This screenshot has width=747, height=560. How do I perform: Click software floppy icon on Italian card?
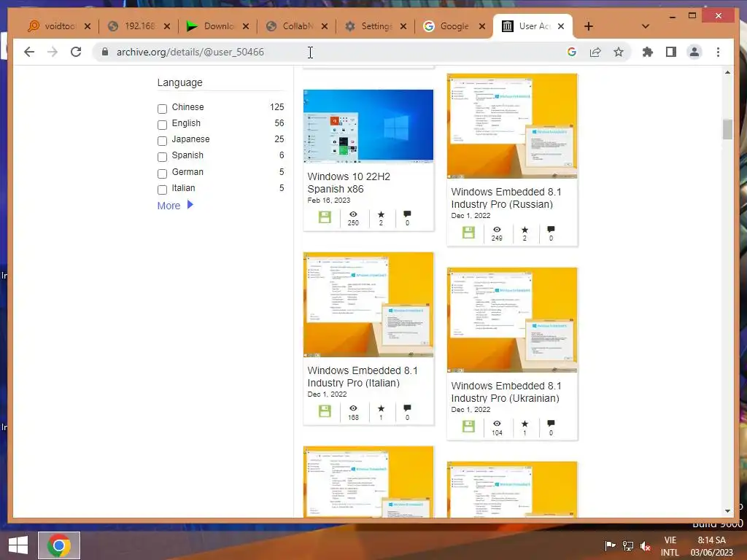[325, 411]
